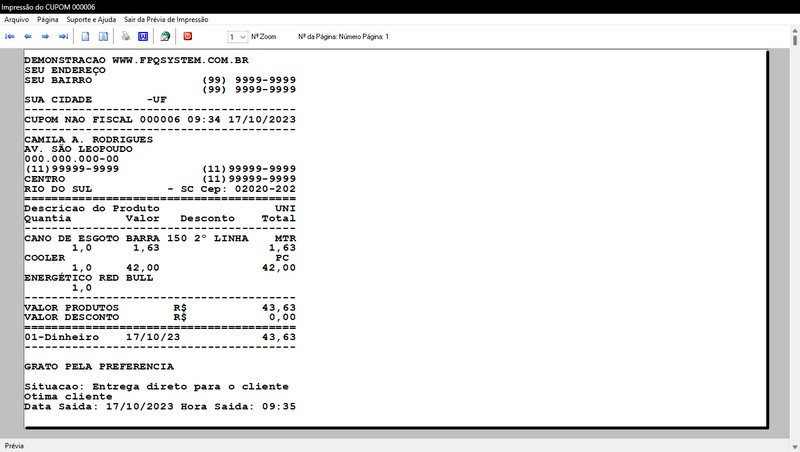Open the Suporte e Ajuda menu

[x=91, y=19]
